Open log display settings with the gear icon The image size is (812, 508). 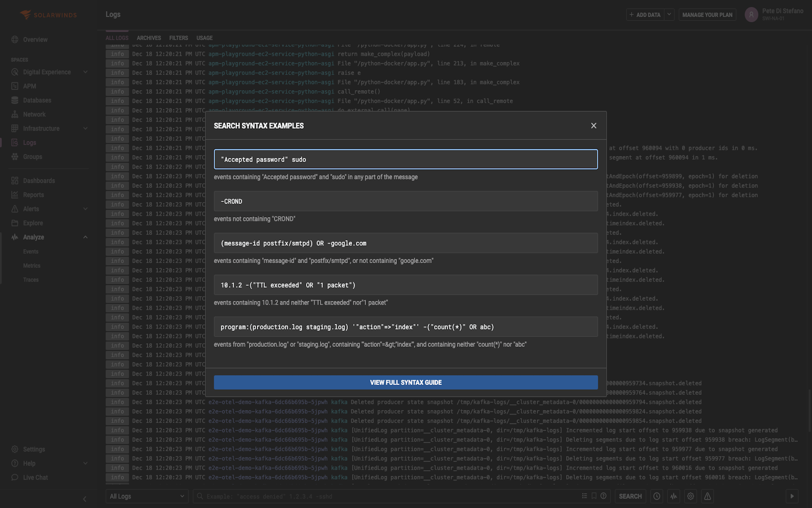click(x=690, y=496)
